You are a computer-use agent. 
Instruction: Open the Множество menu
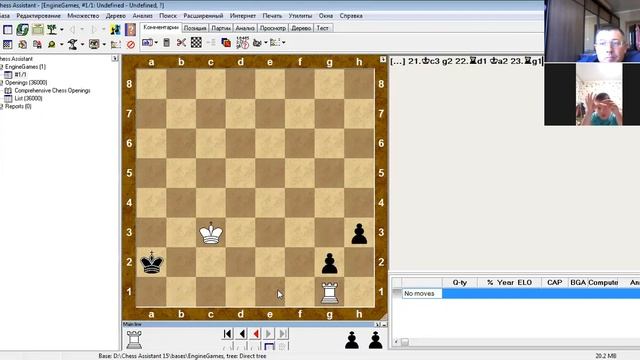click(83, 16)
